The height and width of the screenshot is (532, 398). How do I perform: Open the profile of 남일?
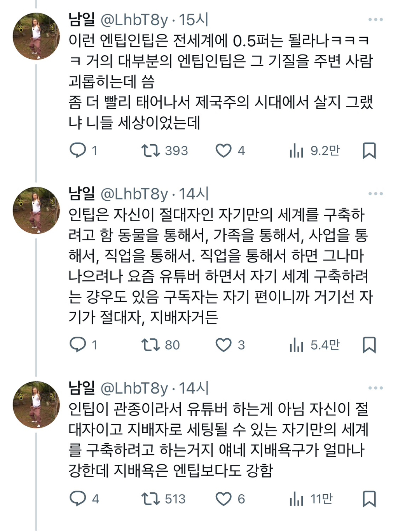(x=80, y=17)
